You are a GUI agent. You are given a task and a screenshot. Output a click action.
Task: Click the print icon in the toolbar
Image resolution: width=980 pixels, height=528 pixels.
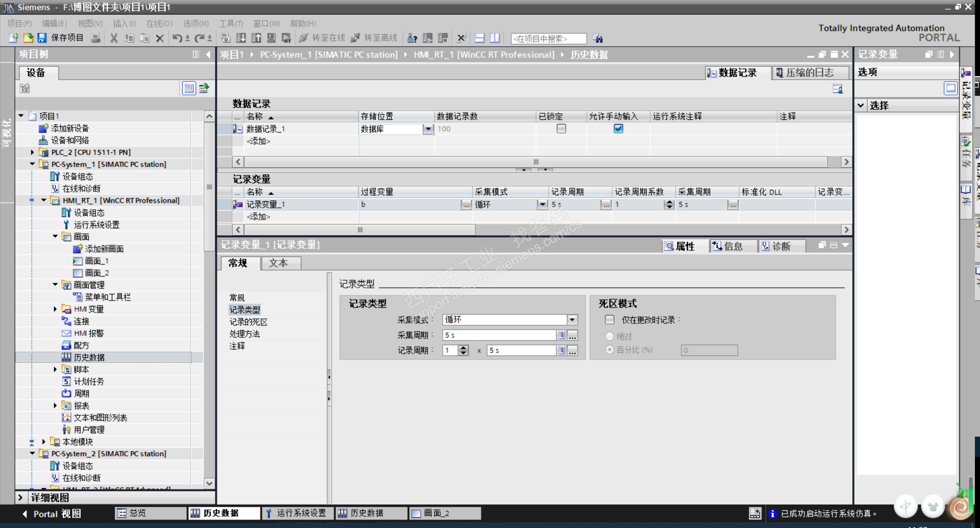[x=95, y=38]
